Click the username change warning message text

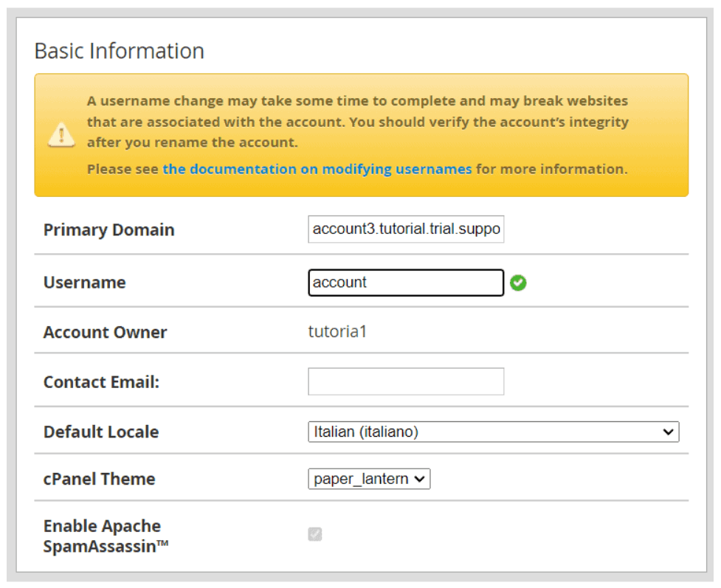(357, 121)
